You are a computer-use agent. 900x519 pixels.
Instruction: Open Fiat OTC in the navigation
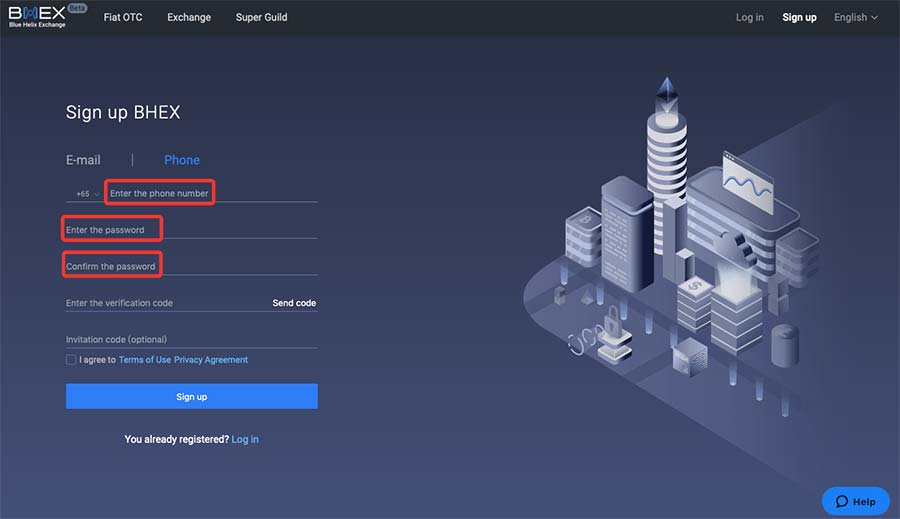coord(123,17)
